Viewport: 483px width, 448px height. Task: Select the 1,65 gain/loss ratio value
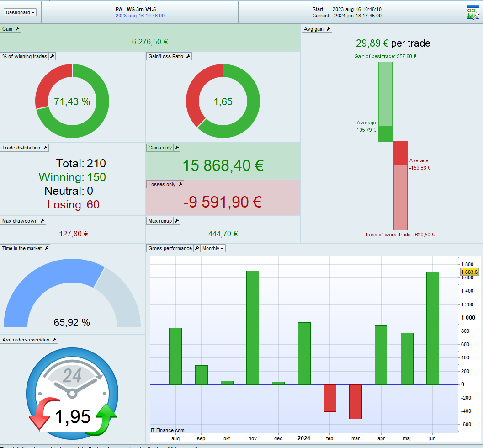pos(223,101)
